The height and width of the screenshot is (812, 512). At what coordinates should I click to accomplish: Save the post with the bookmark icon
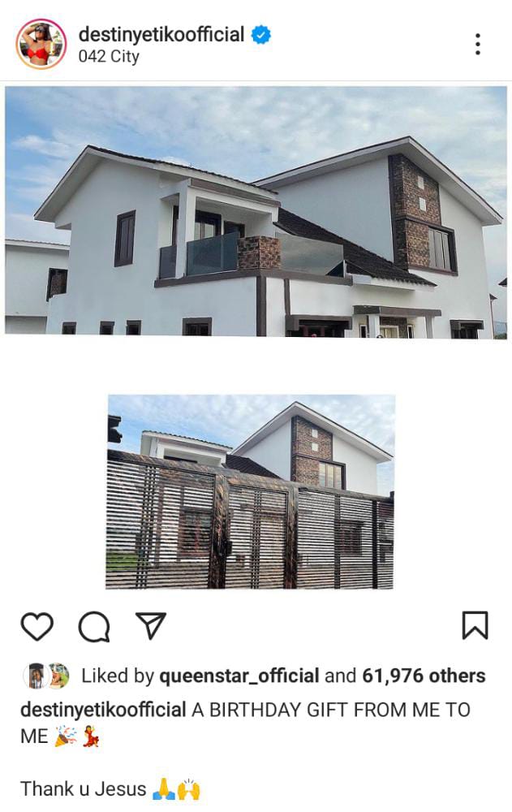(x=475, y=625)
